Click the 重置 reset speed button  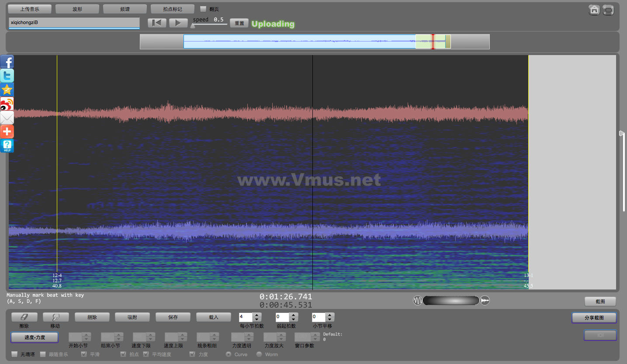[x=239, y=23]
